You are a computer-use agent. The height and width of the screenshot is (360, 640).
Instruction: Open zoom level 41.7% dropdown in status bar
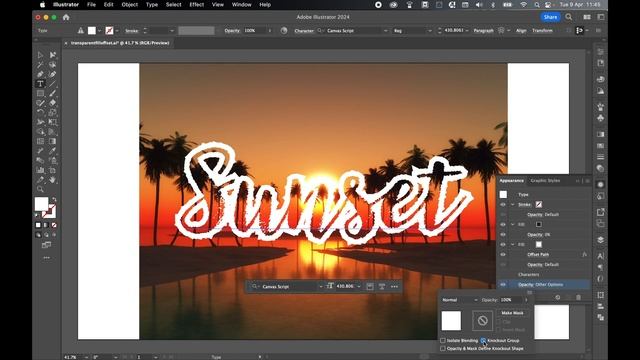(x=86, y=357)
